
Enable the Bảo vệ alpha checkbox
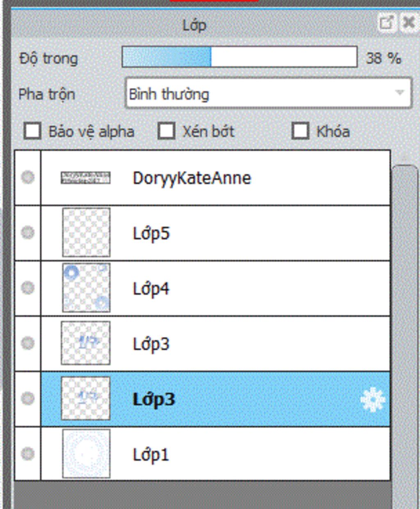[32, 131]
